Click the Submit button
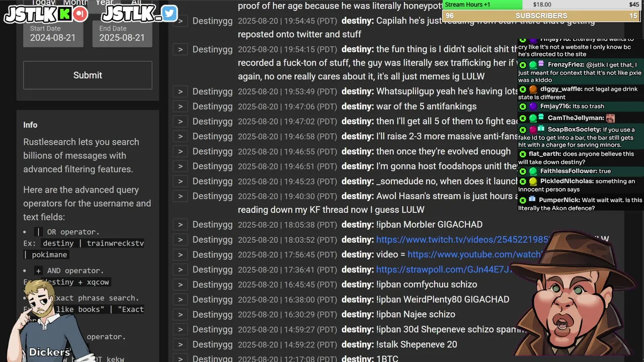 pos(88,75)
